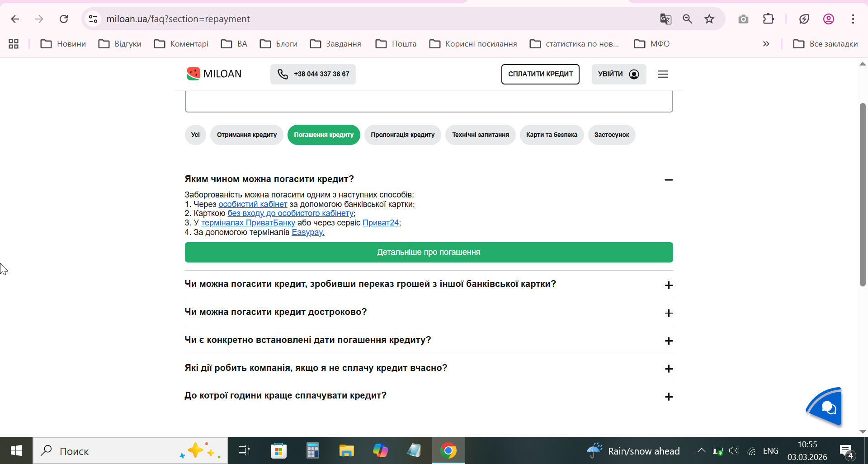
Task: Click the FAQ search input field
Action: click(429, 101)
